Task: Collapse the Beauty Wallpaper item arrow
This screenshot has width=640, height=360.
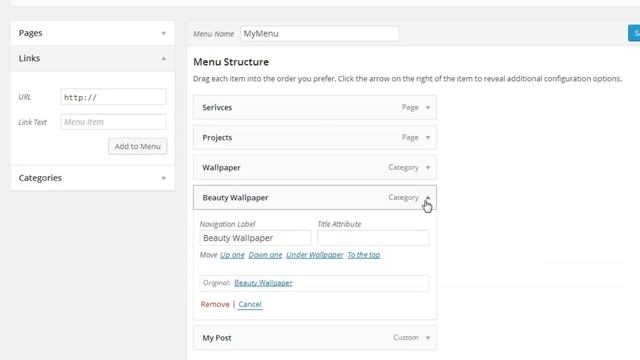Action: click(428, 197)
